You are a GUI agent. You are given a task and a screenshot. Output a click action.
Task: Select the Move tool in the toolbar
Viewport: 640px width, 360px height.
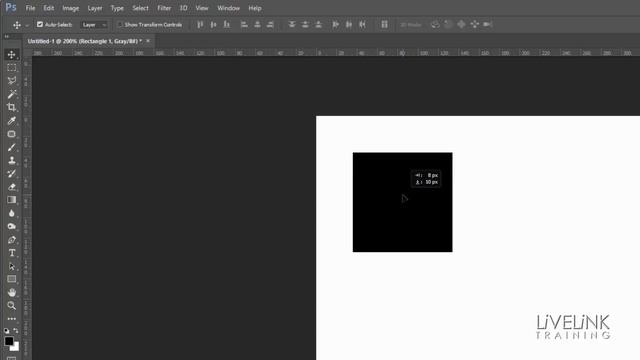(x=11, y=54)
